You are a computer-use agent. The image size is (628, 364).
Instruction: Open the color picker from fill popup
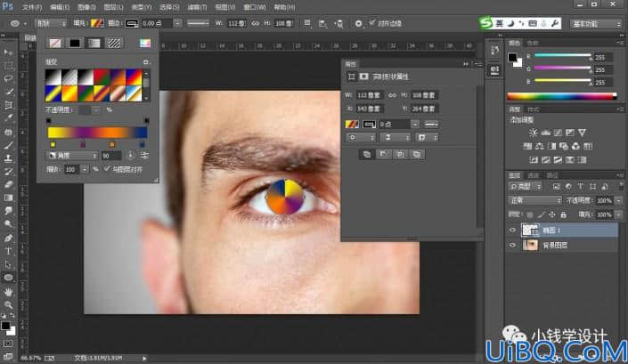tap(145, 44)
